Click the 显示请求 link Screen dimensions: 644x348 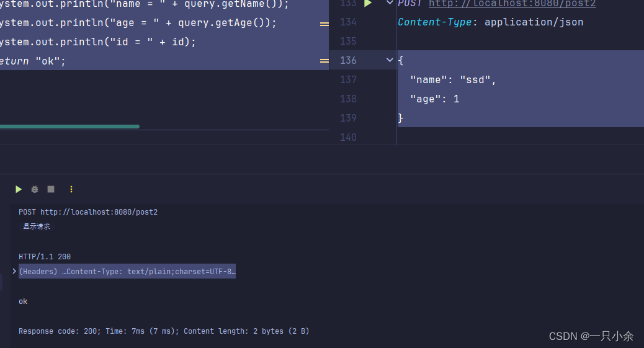click(x=37, y=227)
